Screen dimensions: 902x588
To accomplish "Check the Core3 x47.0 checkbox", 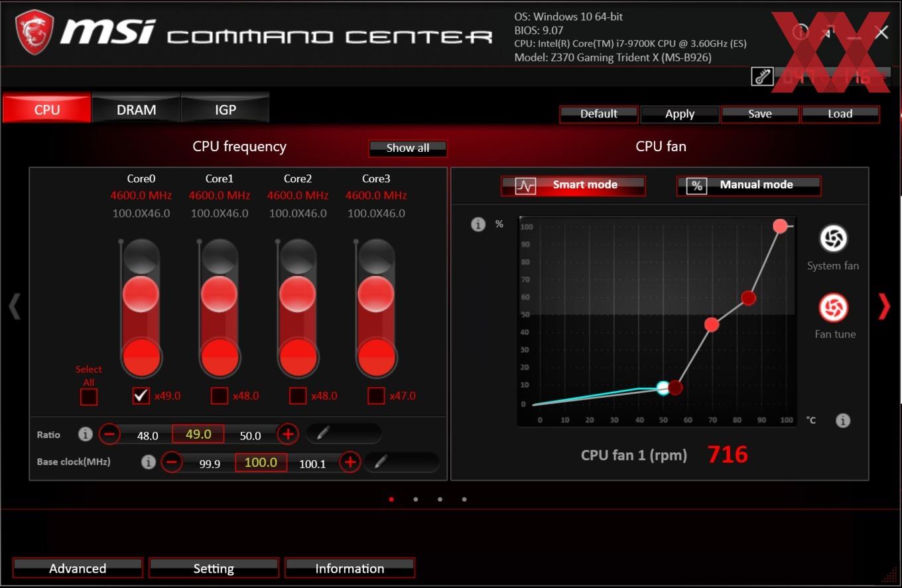I will [376, 395].
